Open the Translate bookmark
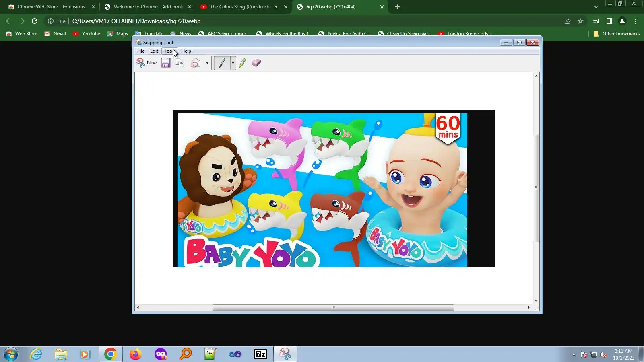 pyautogui.click(x=149, y=34)
